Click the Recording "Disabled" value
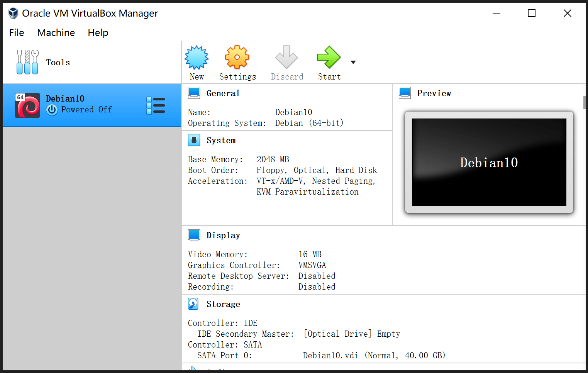This screenshot has height=373, width=588. point(317,287)
